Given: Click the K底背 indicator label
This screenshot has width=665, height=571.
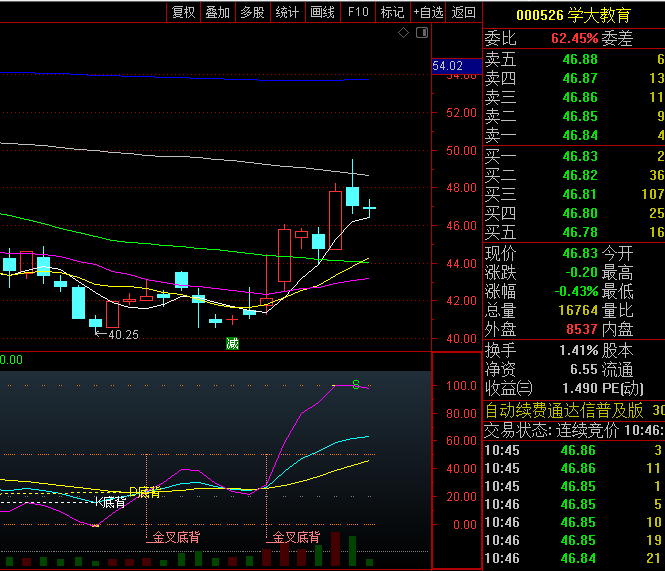Looking at the screenshot, I should (x=109, y=501).
